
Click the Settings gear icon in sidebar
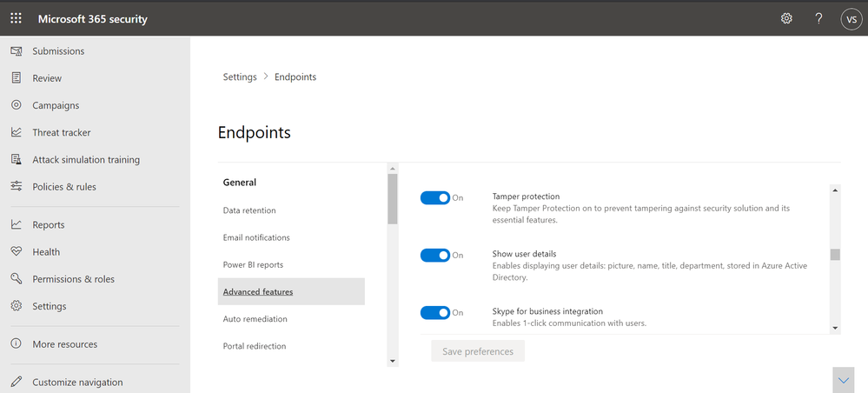coord(16,306)
